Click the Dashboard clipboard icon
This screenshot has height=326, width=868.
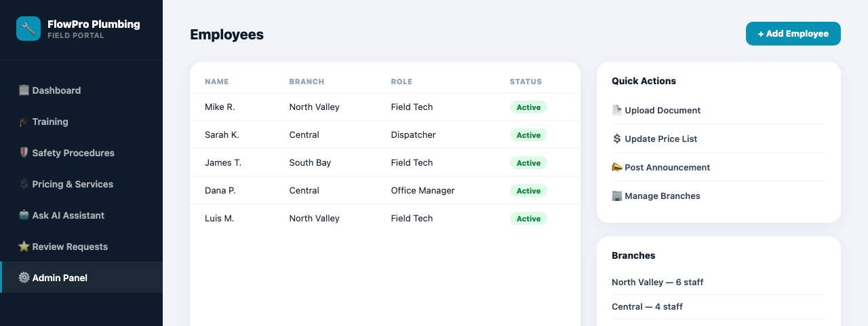(x=24, y=90)
